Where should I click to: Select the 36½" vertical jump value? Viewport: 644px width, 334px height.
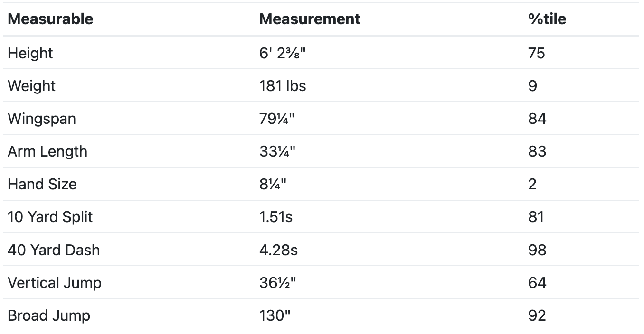point(278,283)
